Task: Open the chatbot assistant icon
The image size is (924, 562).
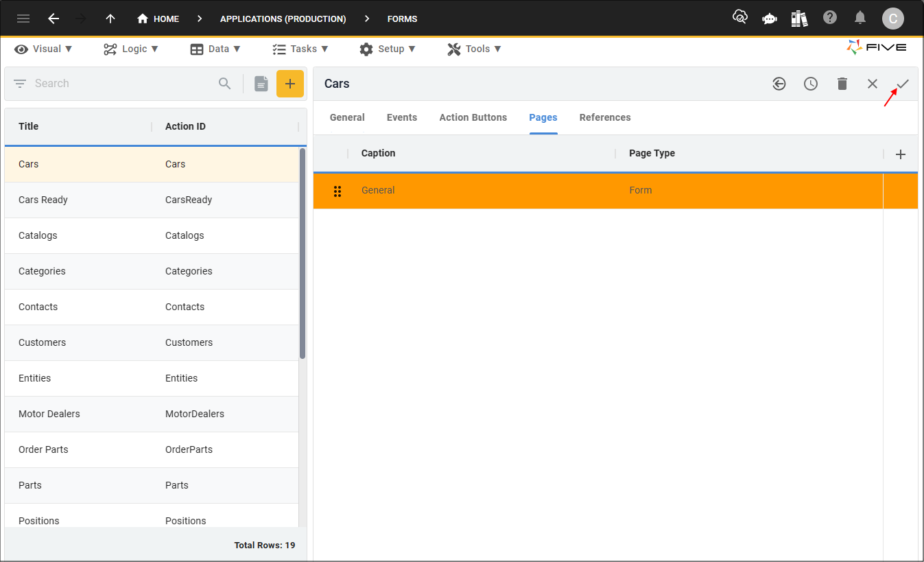Action: coord(770,19)
